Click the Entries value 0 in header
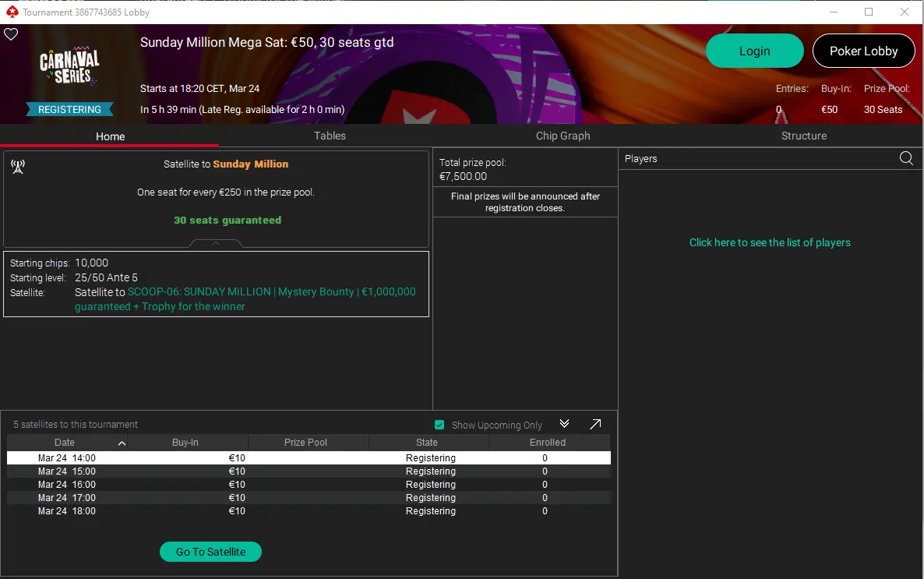 pos(778,110)
